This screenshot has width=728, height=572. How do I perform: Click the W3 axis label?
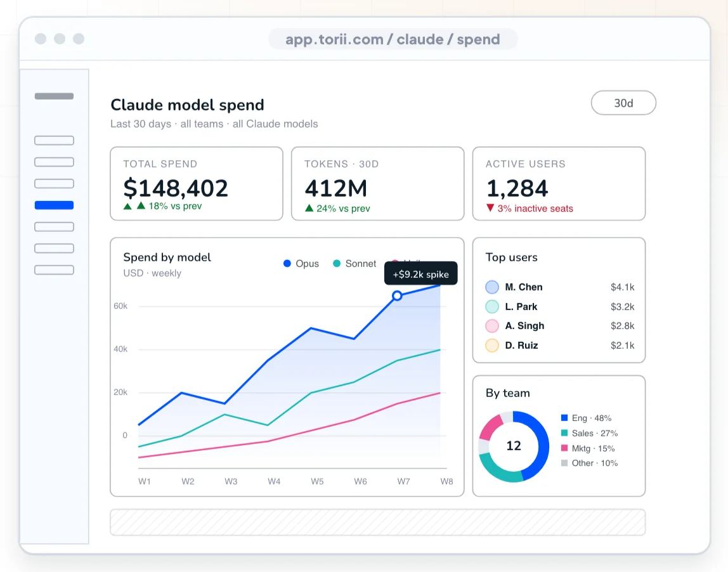pyautogui.click(x=231, y=481)
